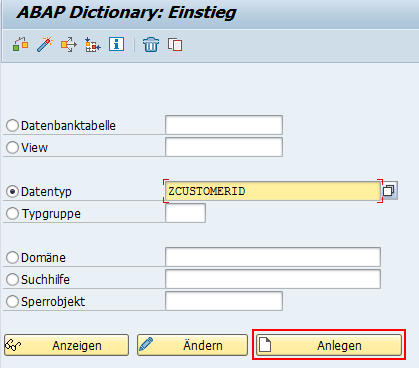Click the Datentyp field containing ZCUSTOMERID
This screenshot has height=368, width=419.
click(x=273, y=191)
